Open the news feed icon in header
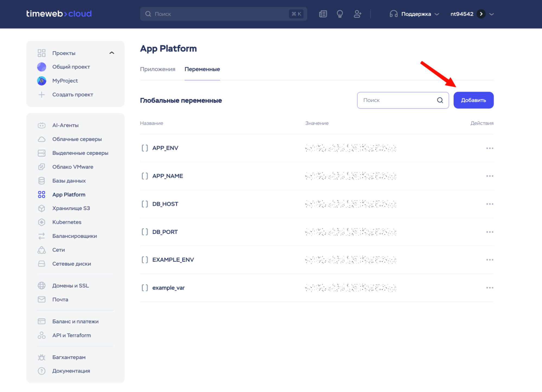542x392 pixels. point(323,14)
